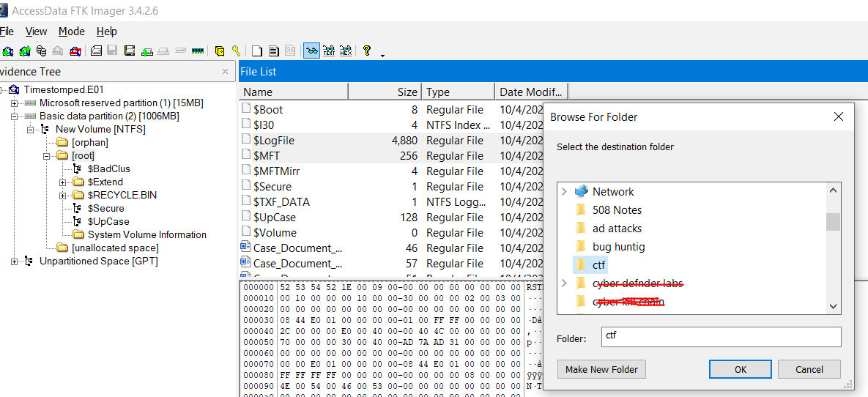Expand the $RECYCLE.BIN folder node

point(63,196)
